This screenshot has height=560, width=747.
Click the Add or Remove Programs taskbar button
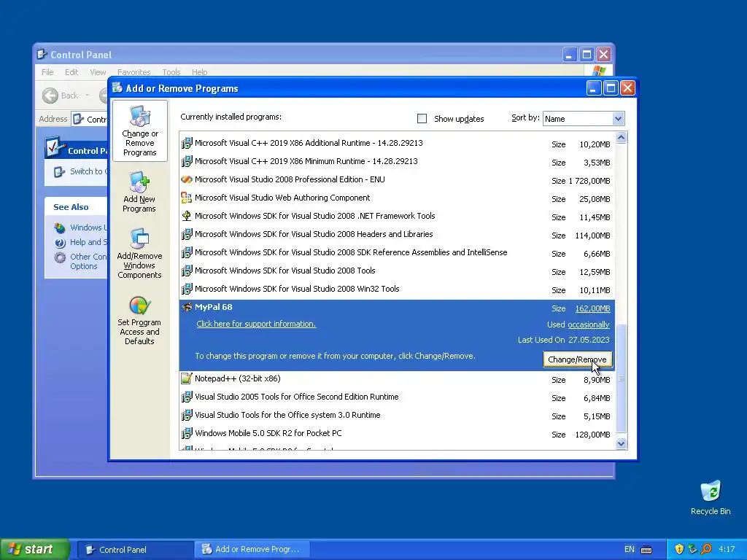252,550
